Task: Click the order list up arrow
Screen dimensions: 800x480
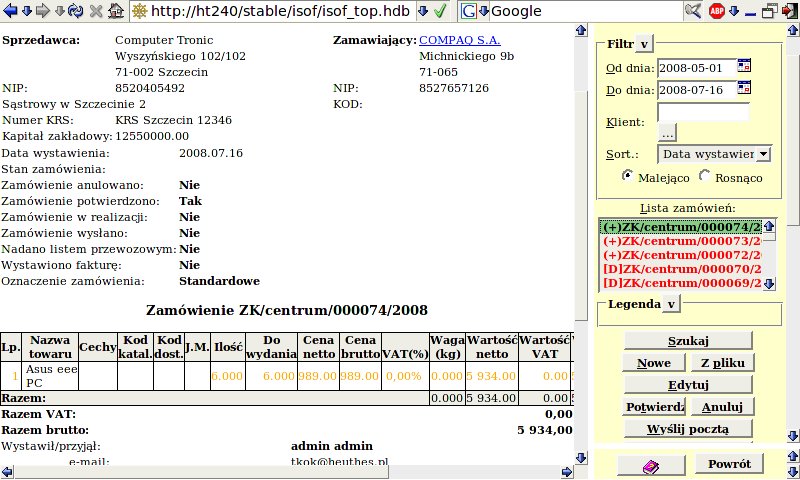Action: pyautogui.click(x=769, y=226)
